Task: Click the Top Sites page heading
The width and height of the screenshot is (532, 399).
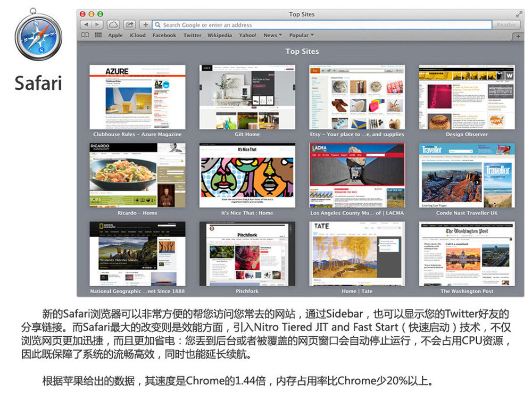Action: (302, 51)
